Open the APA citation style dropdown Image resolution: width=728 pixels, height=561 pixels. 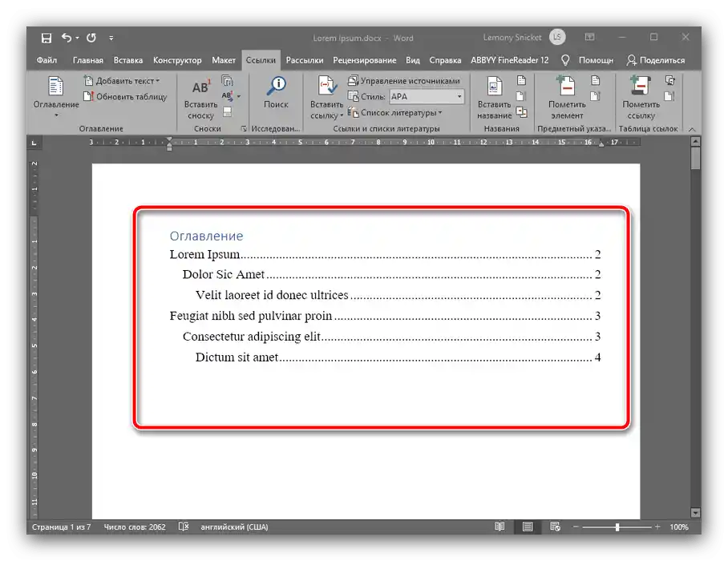click(459, 96)
